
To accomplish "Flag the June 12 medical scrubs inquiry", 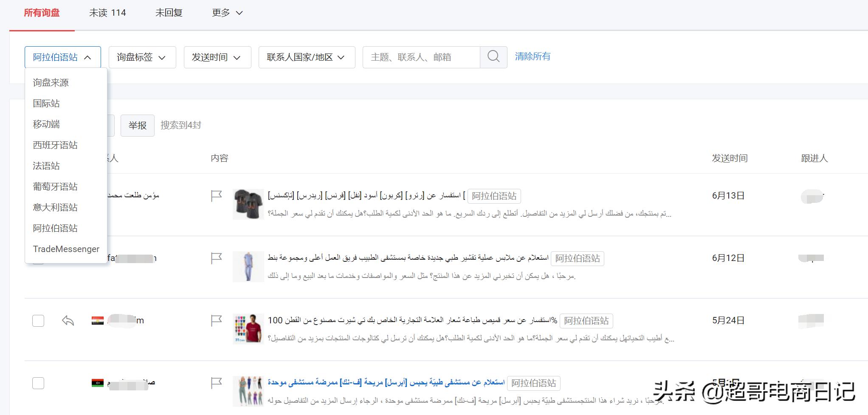I will coord(217,258).
